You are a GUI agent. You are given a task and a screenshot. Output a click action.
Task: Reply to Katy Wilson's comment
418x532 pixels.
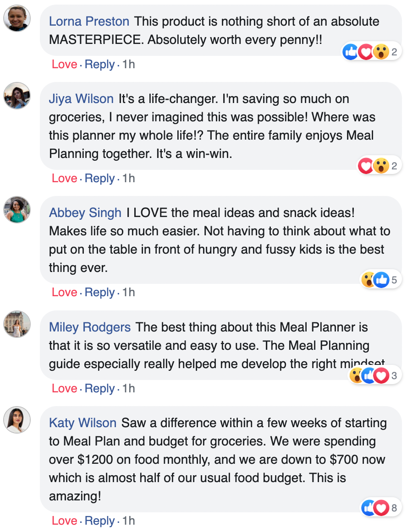[x=99, y=521]
